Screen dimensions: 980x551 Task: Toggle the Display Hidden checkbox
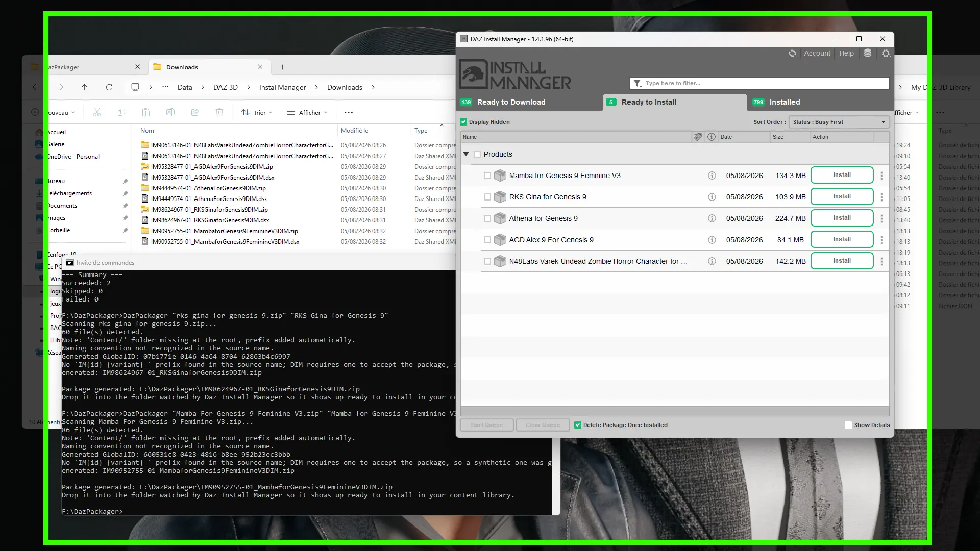463,122
